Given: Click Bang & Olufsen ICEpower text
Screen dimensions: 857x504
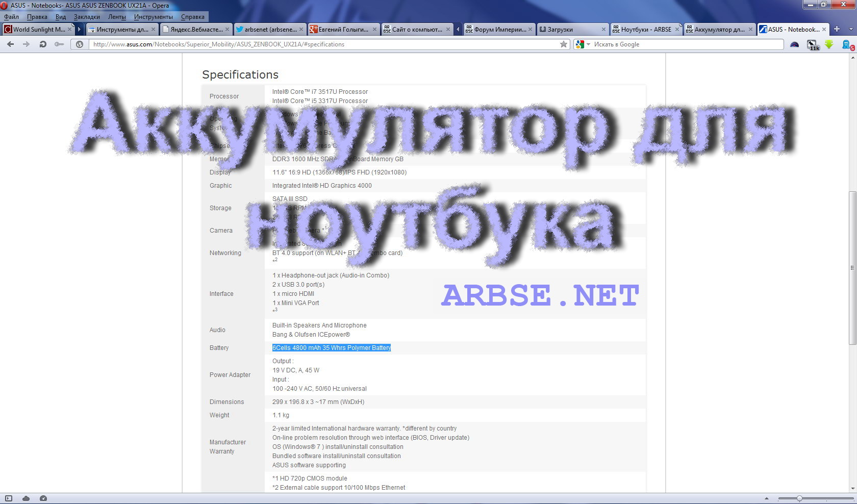Looking at the screenshot, I should (x=311, y=335).
